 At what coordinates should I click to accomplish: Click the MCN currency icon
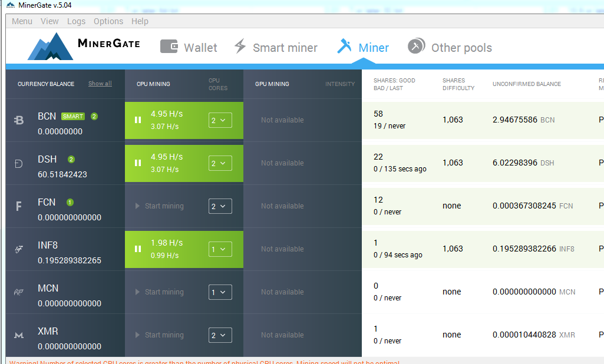(18, 292)
